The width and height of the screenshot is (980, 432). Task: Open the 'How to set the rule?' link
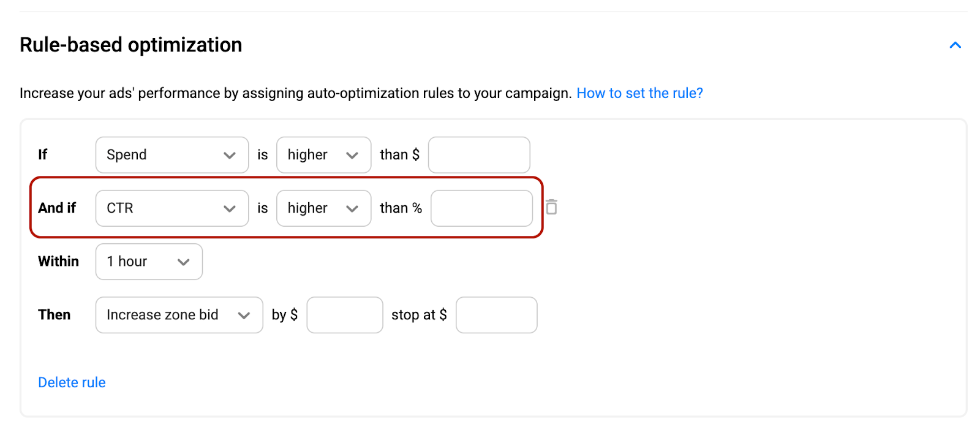639,93
